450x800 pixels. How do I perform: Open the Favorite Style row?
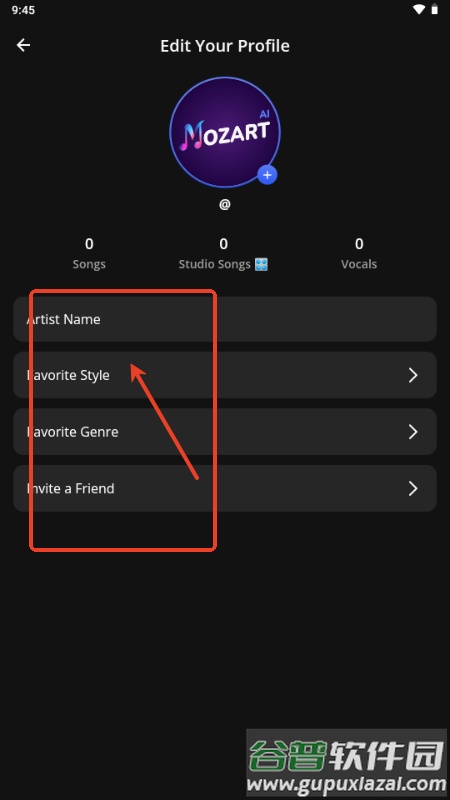coord(225,376)
